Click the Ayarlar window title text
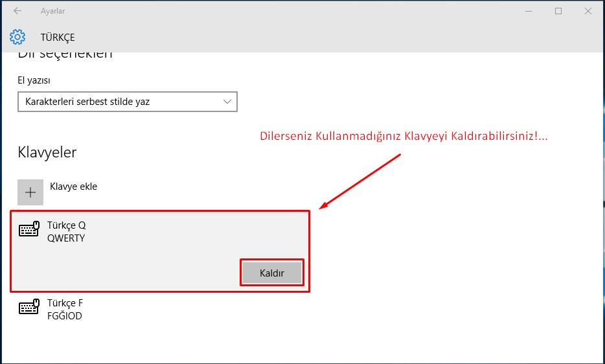605x364 pixels. 52,11
